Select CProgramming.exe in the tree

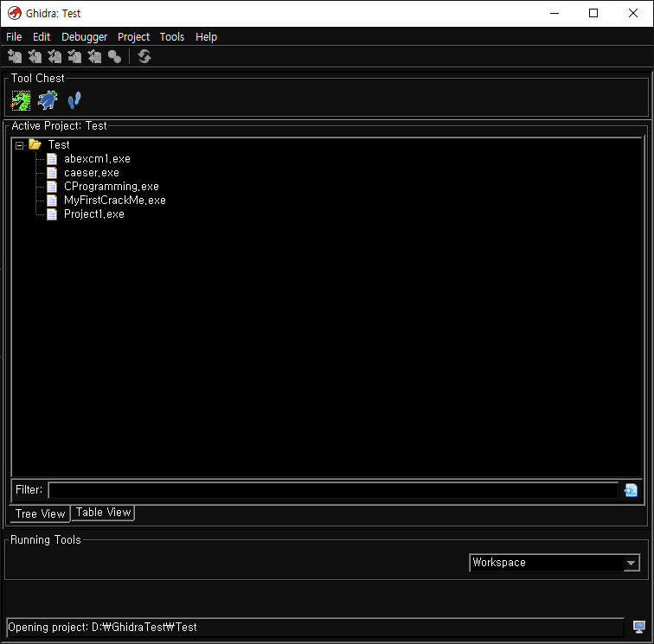point(112,187)
